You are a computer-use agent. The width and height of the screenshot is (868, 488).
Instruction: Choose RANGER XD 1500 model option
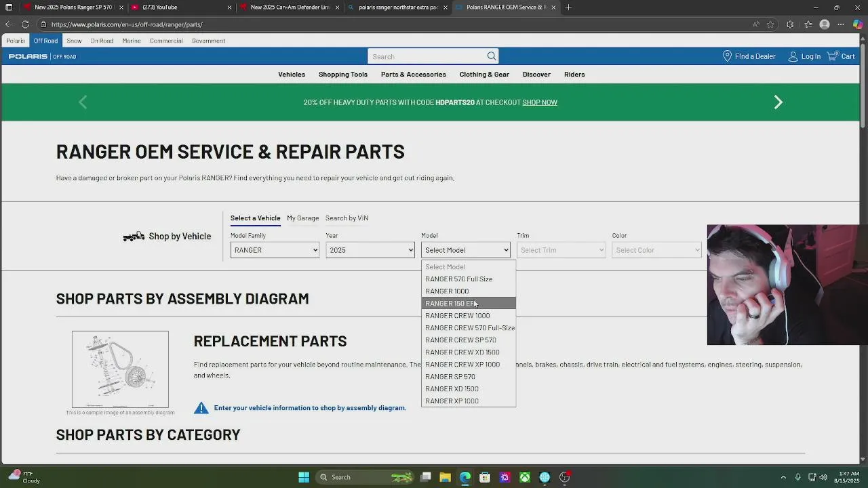tap(469, 389)
